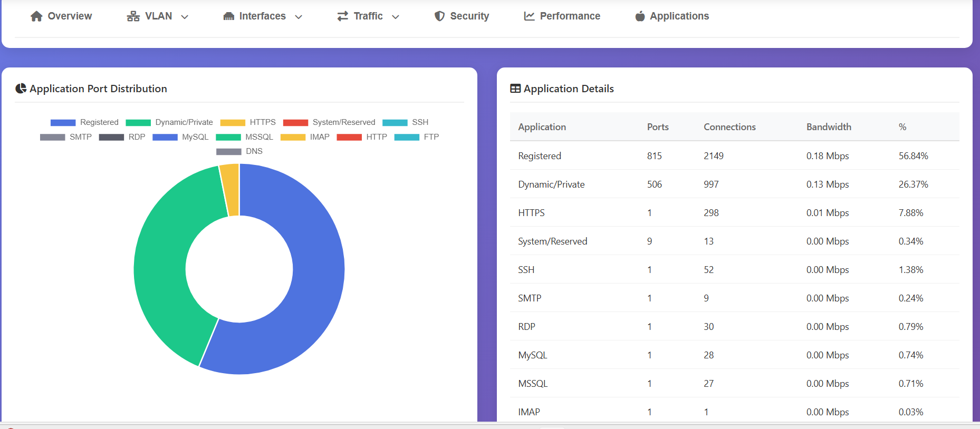980x429 pixels.
Task: Click the Security shield icon
Action: 439,16
